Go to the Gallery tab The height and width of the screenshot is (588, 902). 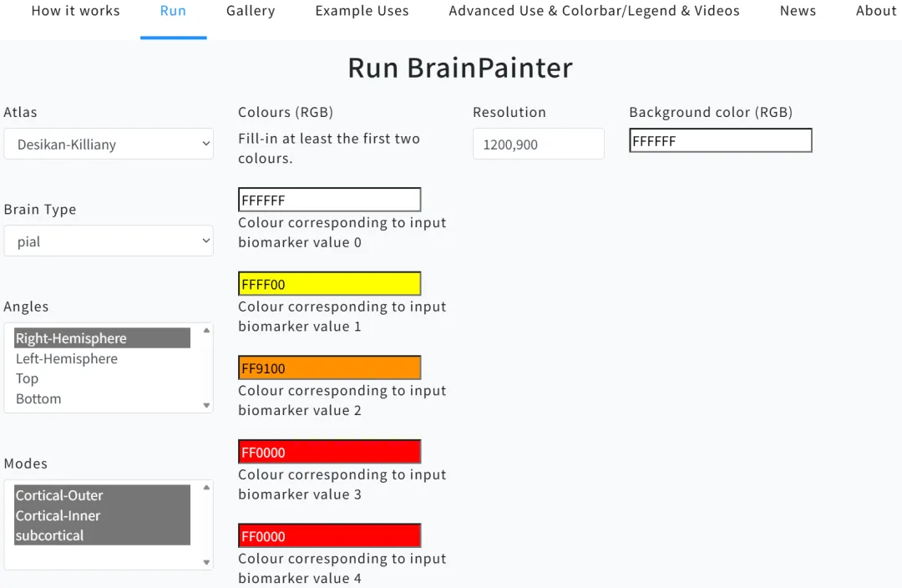(251, 11)
